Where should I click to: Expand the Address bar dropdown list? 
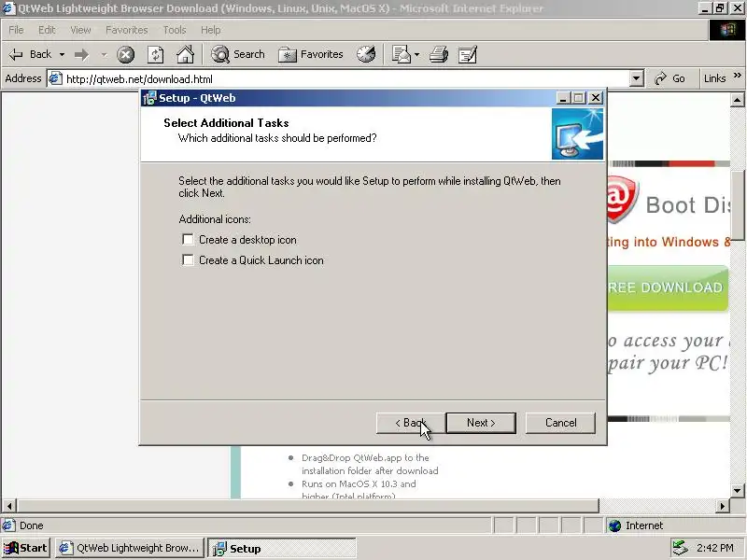[x=637, y=78]
